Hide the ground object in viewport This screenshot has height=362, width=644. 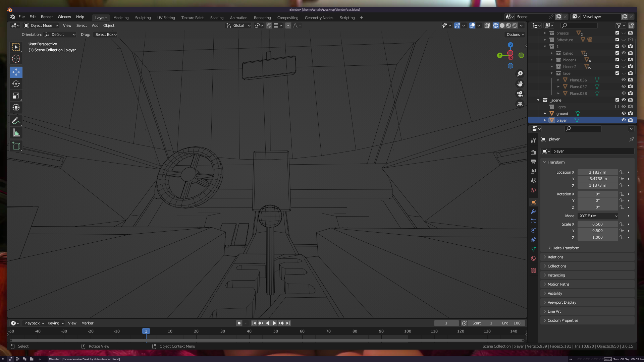click(x=624, y=113)
